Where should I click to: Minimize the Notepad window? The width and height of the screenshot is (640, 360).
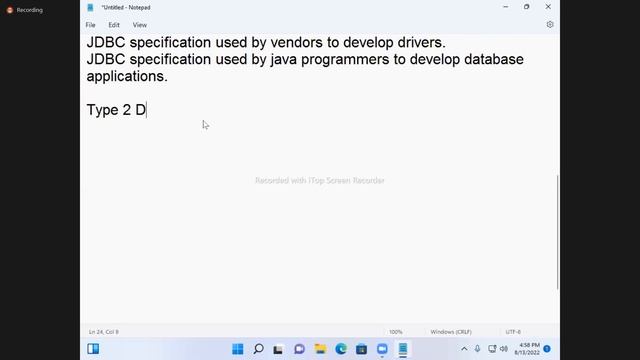[x=505, y=7]
